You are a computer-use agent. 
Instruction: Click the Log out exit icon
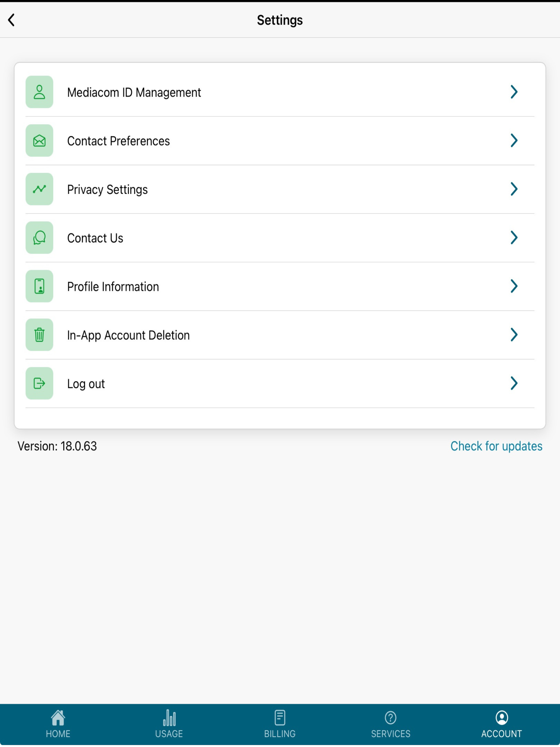[39, 384]
